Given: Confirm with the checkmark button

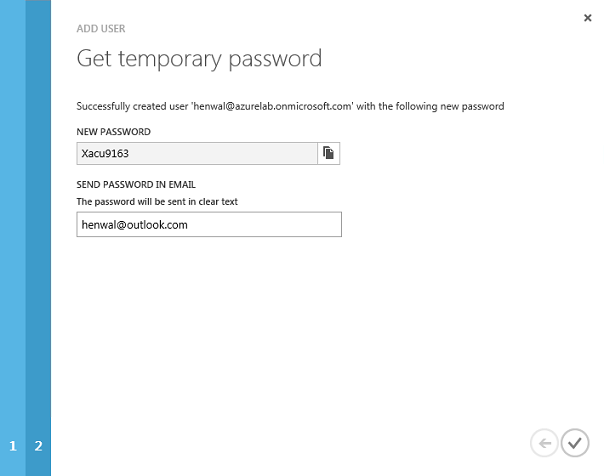Looking at the screenshot, I should [575, 443].
